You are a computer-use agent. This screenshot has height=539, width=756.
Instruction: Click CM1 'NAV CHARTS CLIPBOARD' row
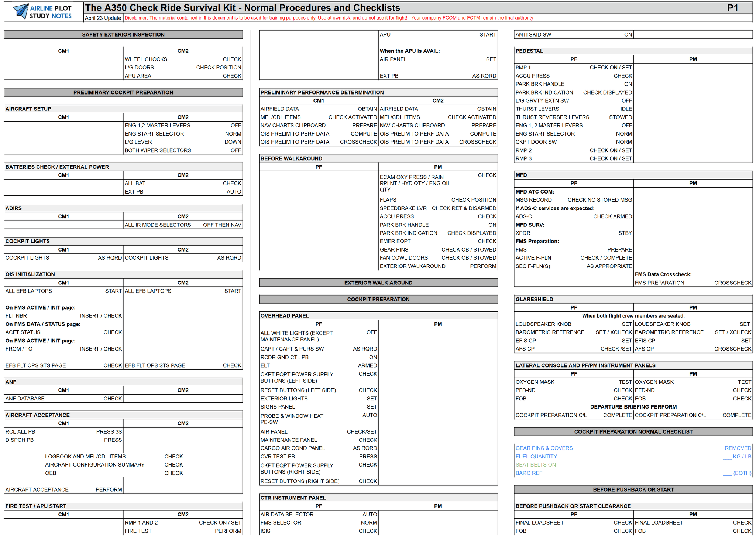coord(319,126)
